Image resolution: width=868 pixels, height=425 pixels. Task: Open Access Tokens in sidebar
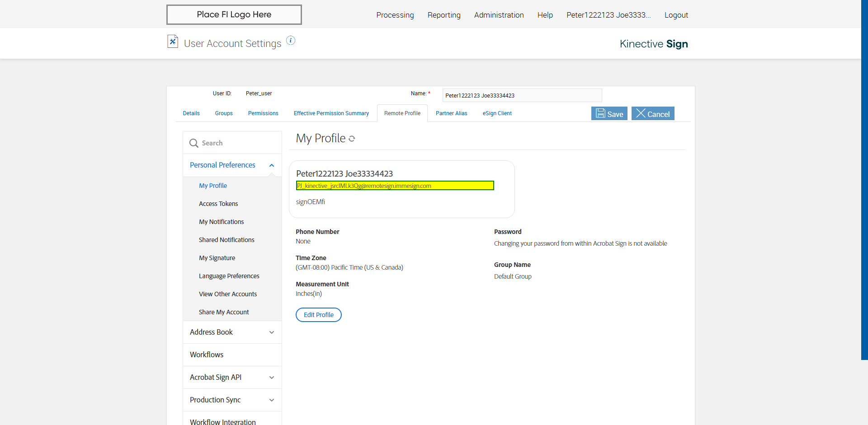tap(218, 204)
